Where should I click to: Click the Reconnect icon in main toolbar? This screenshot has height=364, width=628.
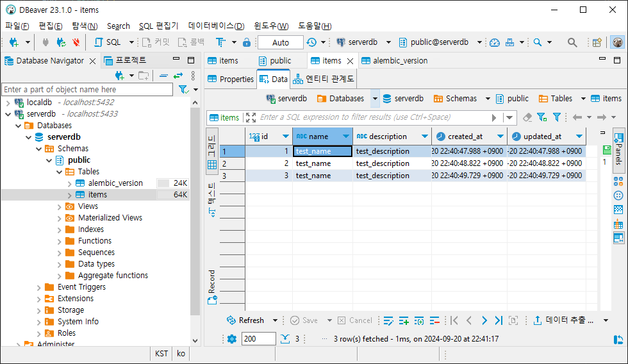[61, 42]
